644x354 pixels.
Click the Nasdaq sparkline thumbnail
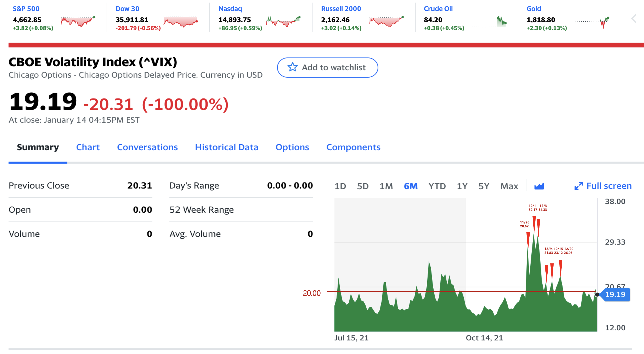[x=283, y=21]
